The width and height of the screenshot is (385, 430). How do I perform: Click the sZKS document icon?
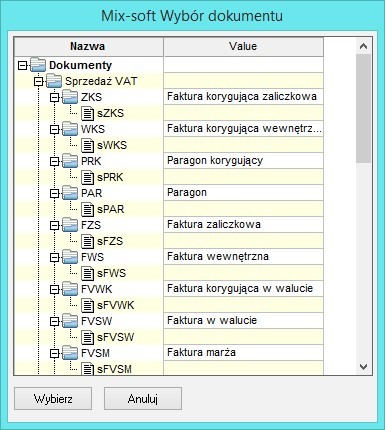[88, 113]
